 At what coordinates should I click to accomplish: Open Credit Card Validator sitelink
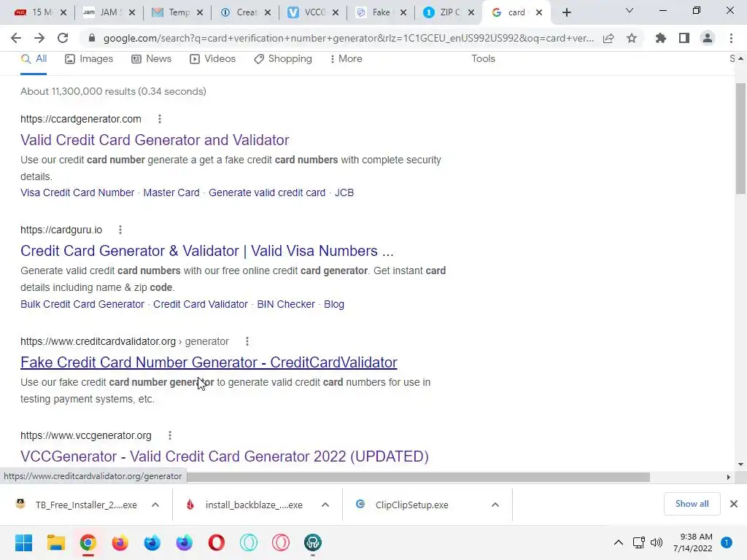tap(201, 304)
